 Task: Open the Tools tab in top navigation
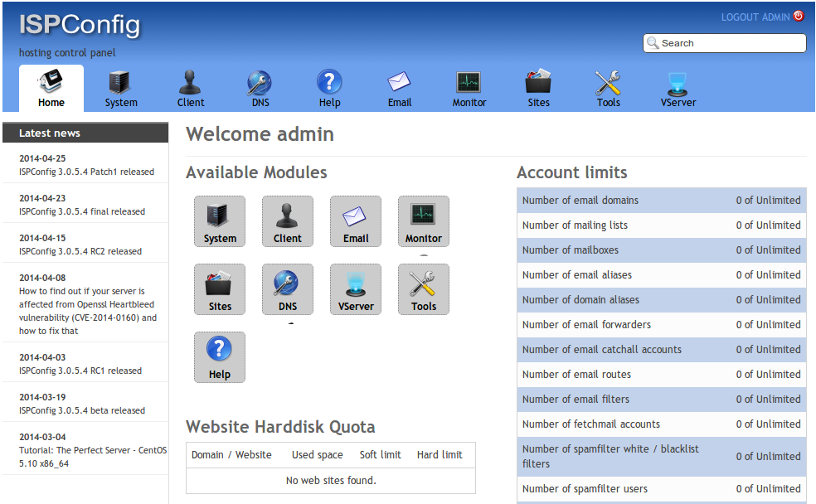609,89
